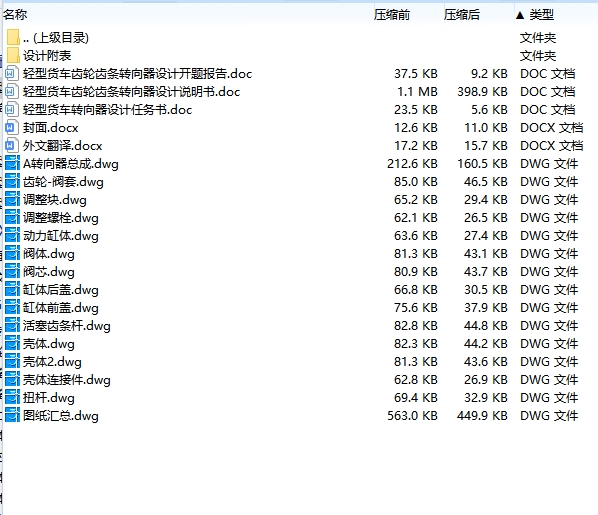
Task: Click the DWG icon of 缸体后盖.dwg
Action: (x=13, y=290)
